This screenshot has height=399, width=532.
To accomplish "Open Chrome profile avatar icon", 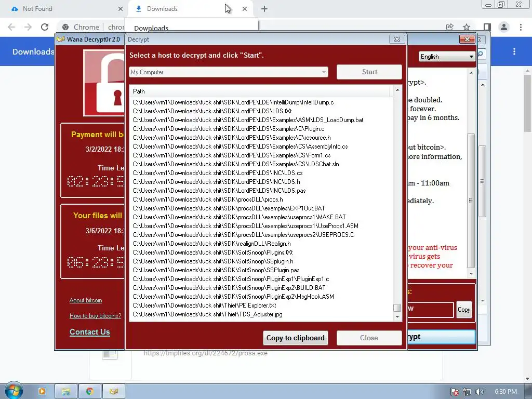I will click(504, 27).
